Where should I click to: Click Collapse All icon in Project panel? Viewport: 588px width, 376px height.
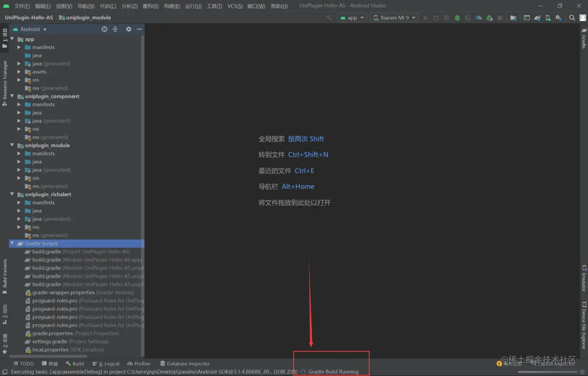115,29
